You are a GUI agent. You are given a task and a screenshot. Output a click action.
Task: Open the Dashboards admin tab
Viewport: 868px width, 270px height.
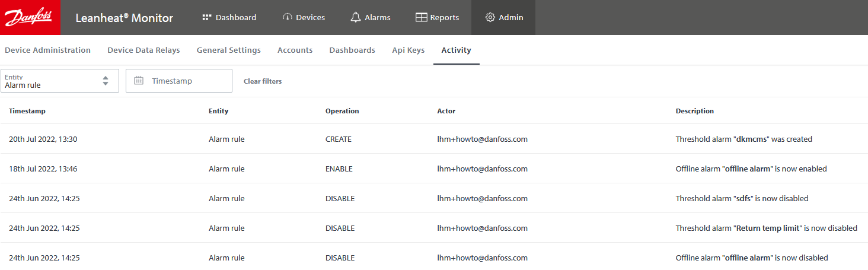352,50
